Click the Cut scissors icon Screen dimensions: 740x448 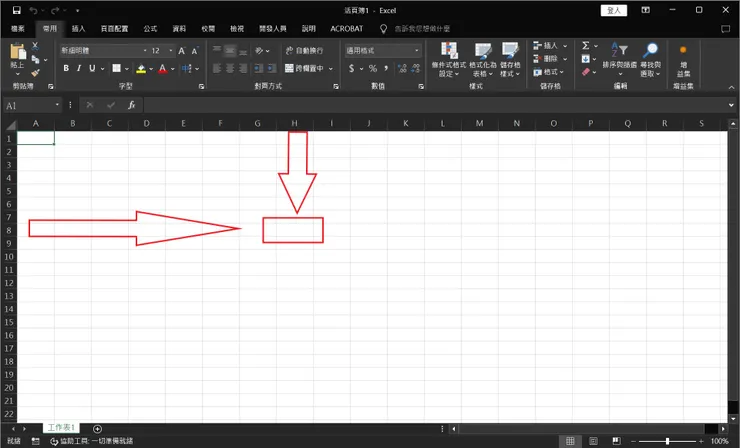click(x=35, y=46)
